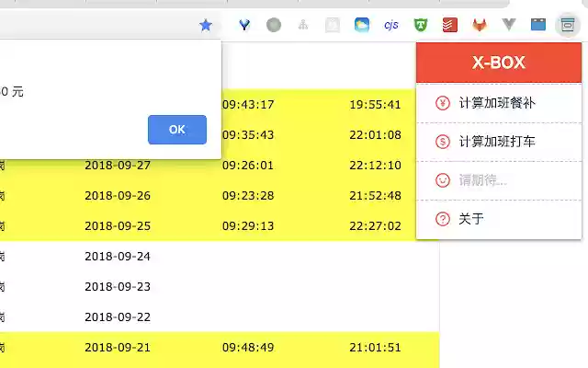The width and height of the screenshot is (588, 368).
Task: Open the blue window extension icon
Action: [538, 25]
